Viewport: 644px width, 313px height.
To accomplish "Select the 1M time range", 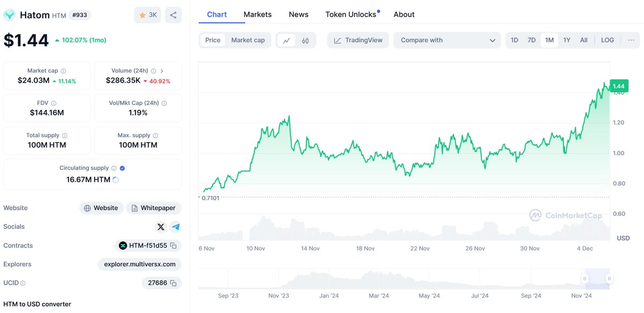I will click(549, 40).
